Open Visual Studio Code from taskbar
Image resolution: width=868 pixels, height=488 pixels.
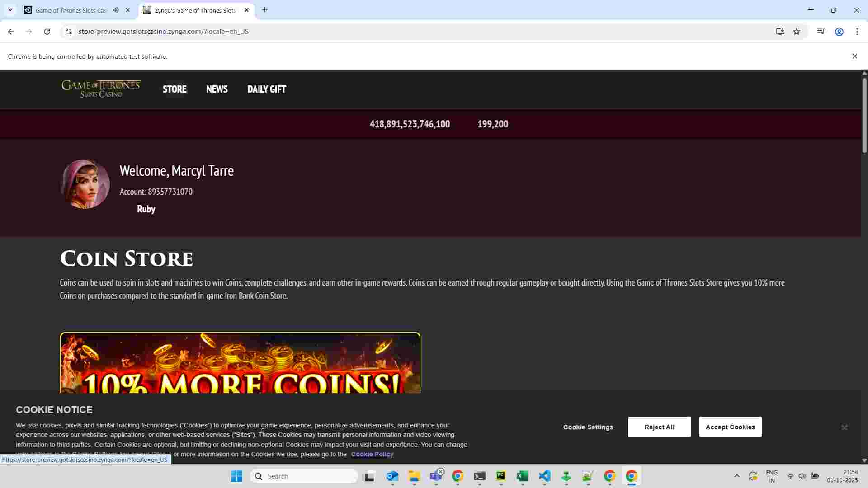pyautogui.click(x=544, y=476)
